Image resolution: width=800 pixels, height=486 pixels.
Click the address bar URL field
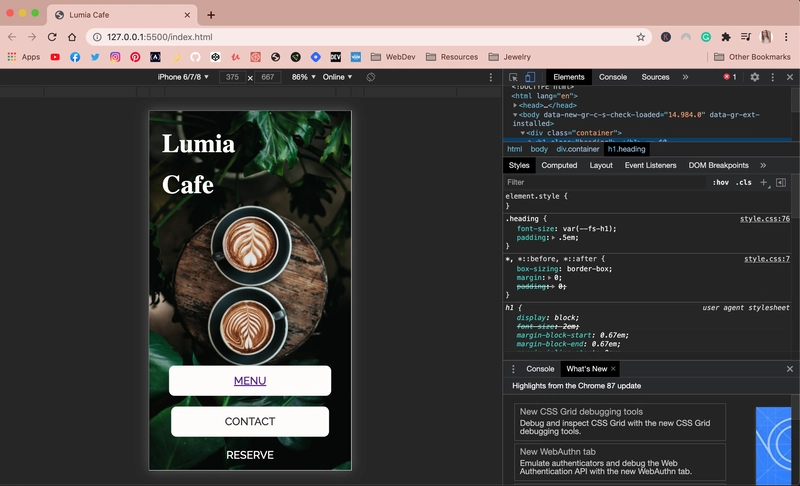point(367,37)
